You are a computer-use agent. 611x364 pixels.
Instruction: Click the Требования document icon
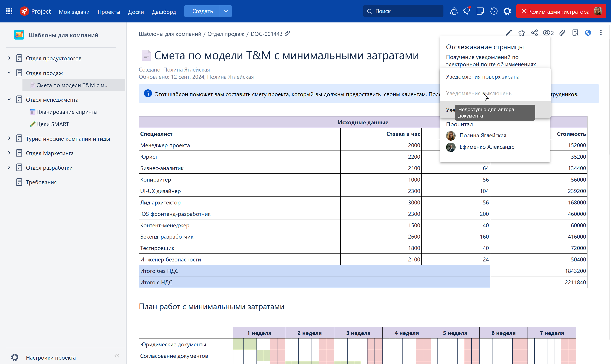pyautogui.click(x=19, y=182)
